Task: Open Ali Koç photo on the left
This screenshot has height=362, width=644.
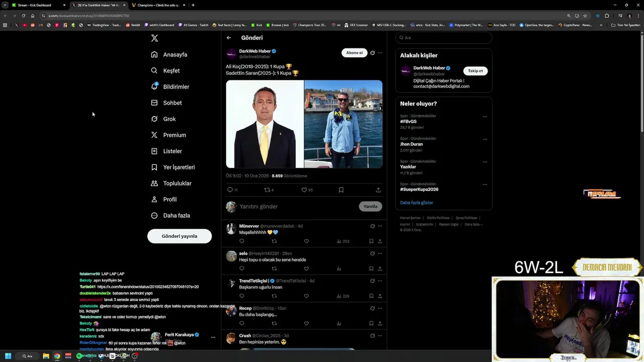Action: click(x=265, y=124)
